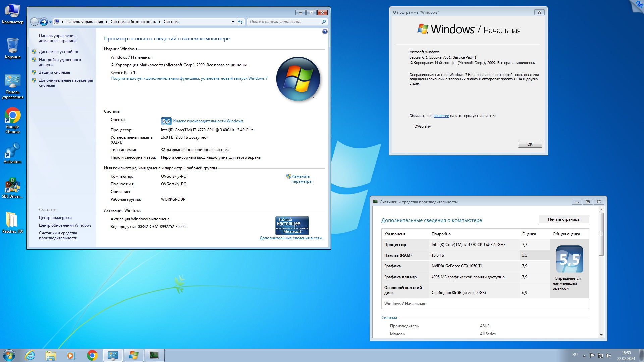Image resolution: width=644 pixels, height=362 pixels.
Task: Select the Процессор row in performance table
Action: 466,245
